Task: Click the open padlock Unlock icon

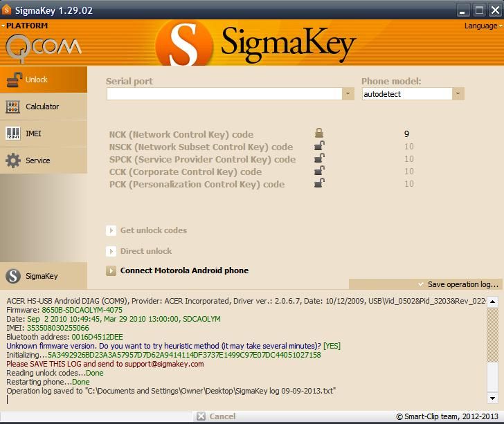Action: tap(14, 80)
